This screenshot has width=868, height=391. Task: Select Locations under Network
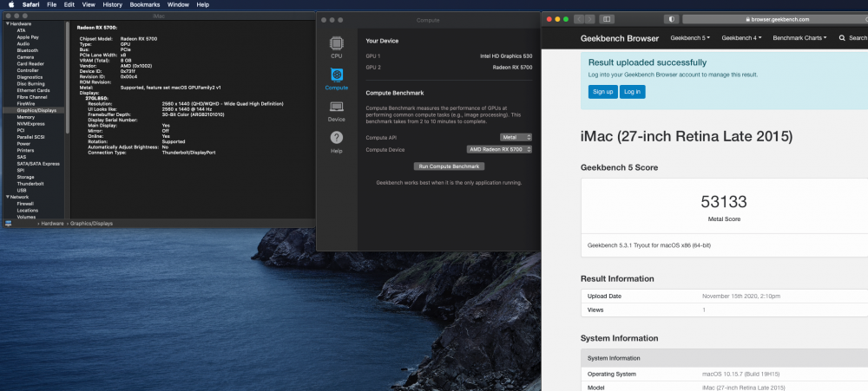(x=27, y=210)
